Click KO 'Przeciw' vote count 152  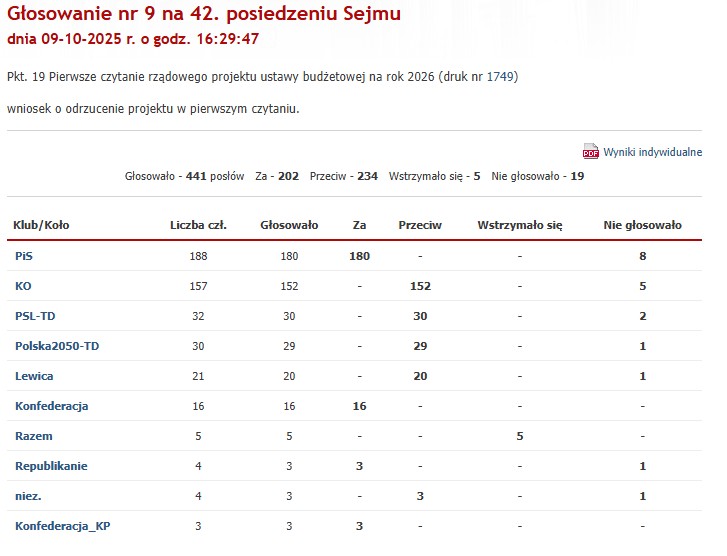click(x=420, y=286)
